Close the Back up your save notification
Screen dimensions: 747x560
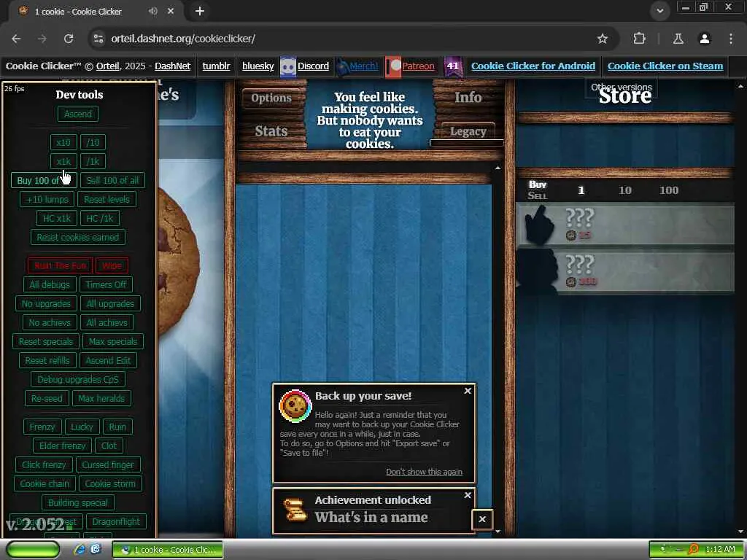[x=468, y=391]
